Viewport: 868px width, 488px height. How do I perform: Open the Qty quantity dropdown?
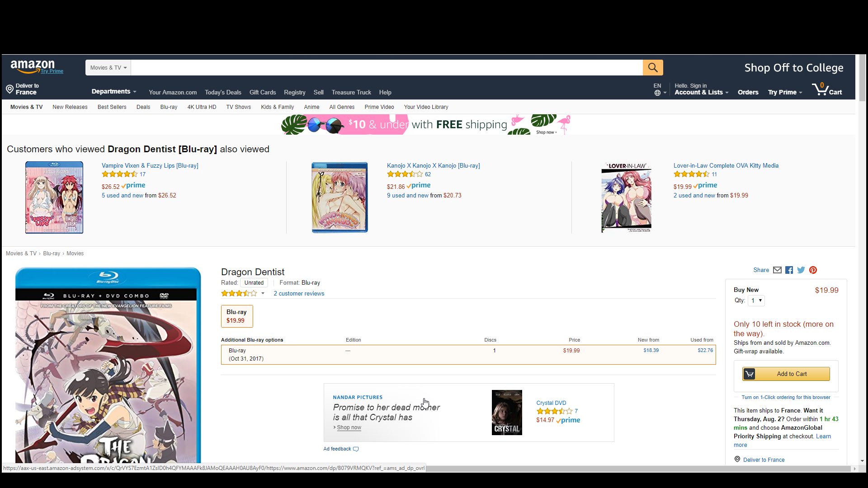click(x=756, y=300)
